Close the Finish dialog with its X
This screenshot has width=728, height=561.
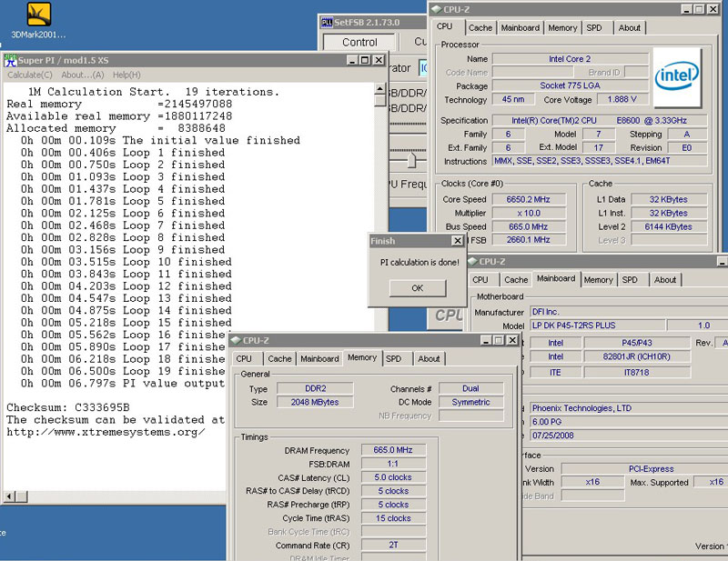[457, 241]
